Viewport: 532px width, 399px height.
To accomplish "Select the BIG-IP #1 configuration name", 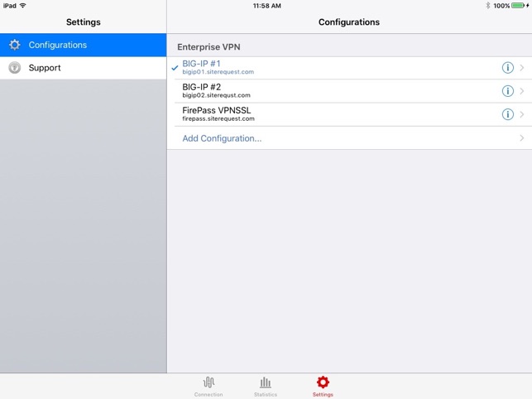I will [202, 64].
